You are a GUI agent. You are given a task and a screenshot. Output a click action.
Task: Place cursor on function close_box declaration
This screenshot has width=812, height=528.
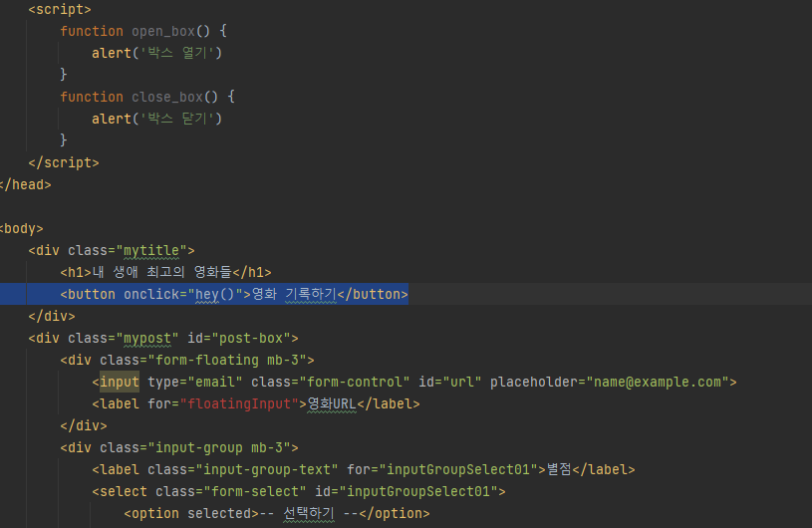coord(147,97)
